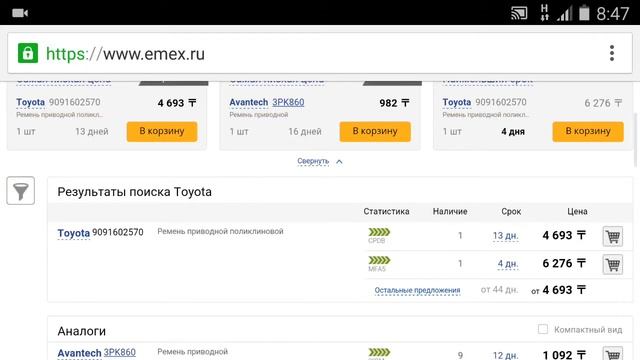Click the Срок column header
The width and height of the screenshot is (640, 360).
[x=511, y=211]
